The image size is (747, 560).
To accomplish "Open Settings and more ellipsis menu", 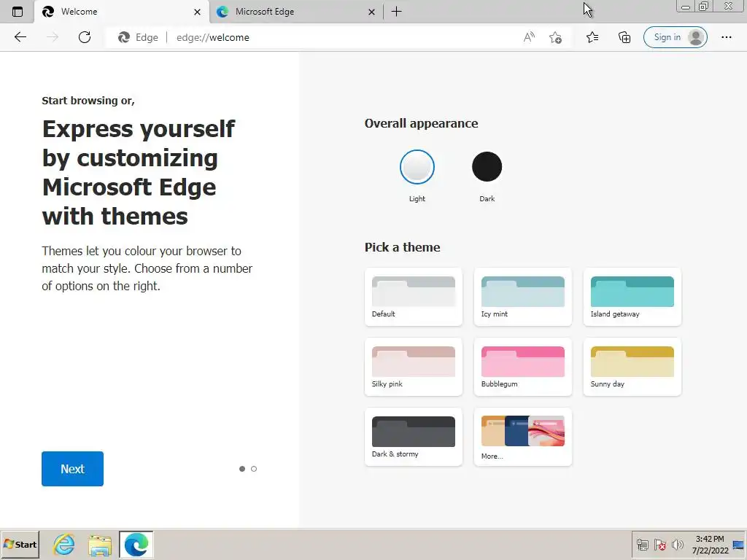I will click(726, 37).
